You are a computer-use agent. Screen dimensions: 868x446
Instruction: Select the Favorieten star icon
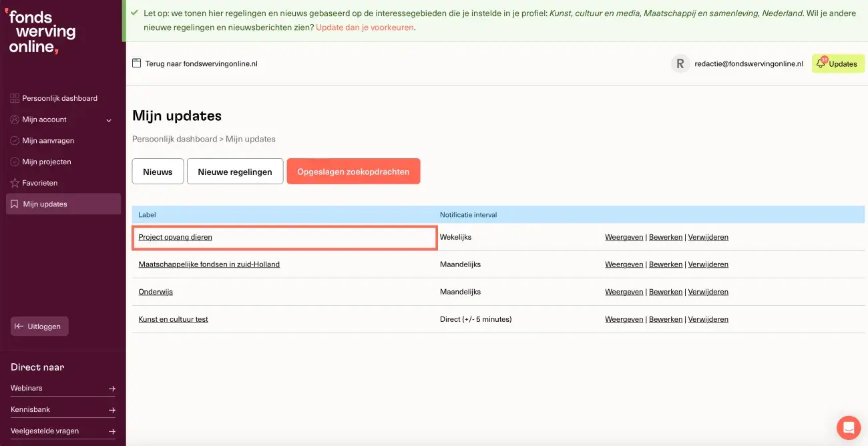pos(13,182)
